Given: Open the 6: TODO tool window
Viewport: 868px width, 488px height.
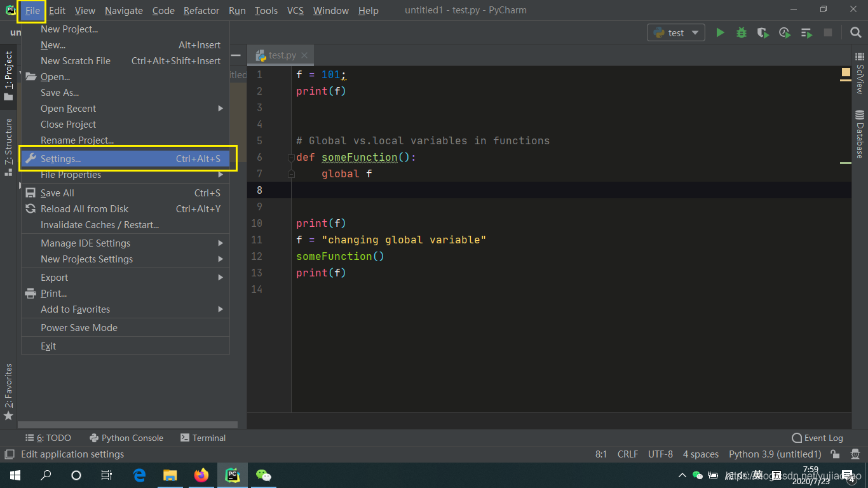Looking at the screenshot, I should coord(48,438).
